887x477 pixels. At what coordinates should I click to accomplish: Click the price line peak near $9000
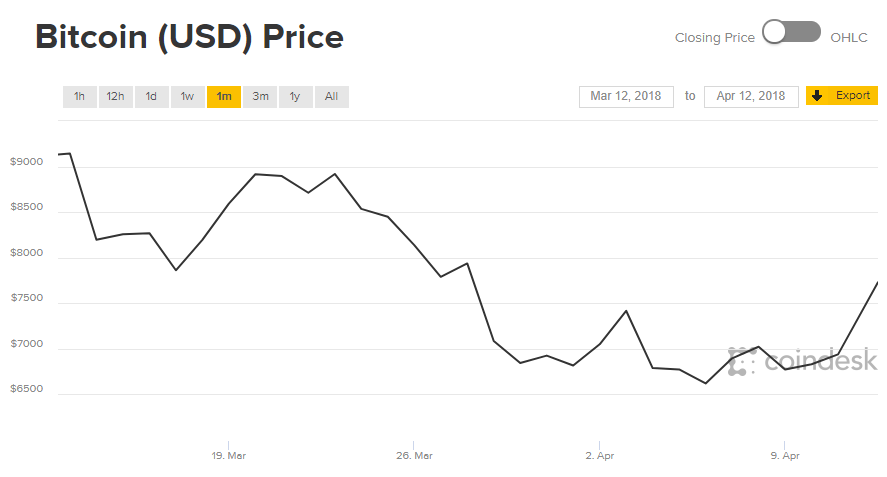point(70,153)
